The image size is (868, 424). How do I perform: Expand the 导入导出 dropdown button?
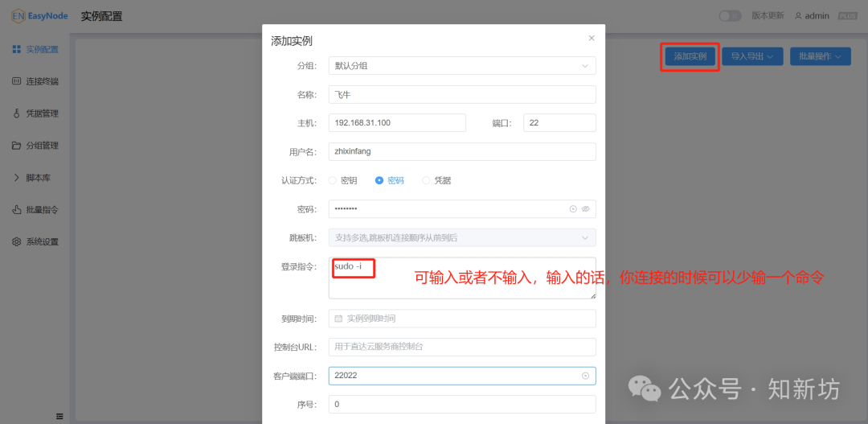tap(752, 56)
